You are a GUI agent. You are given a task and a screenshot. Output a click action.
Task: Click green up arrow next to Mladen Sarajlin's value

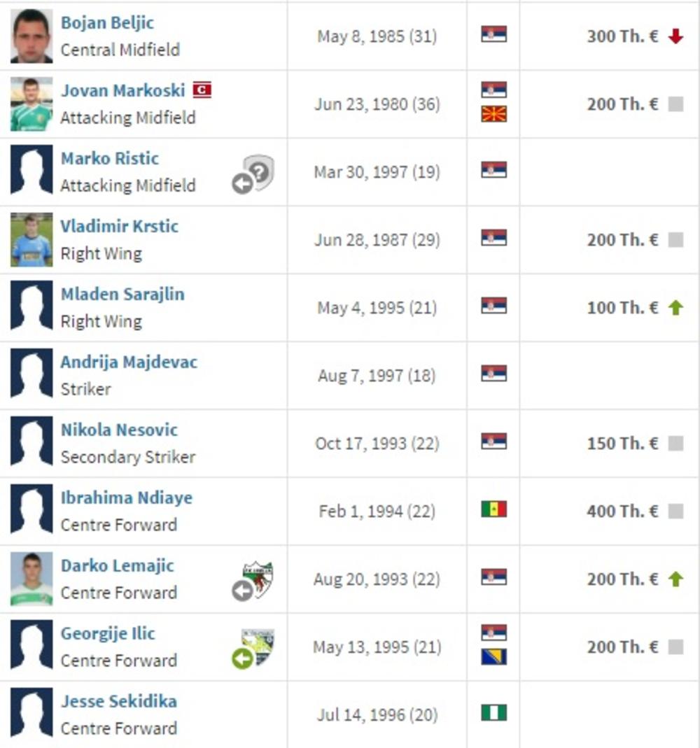coord(675,308)
